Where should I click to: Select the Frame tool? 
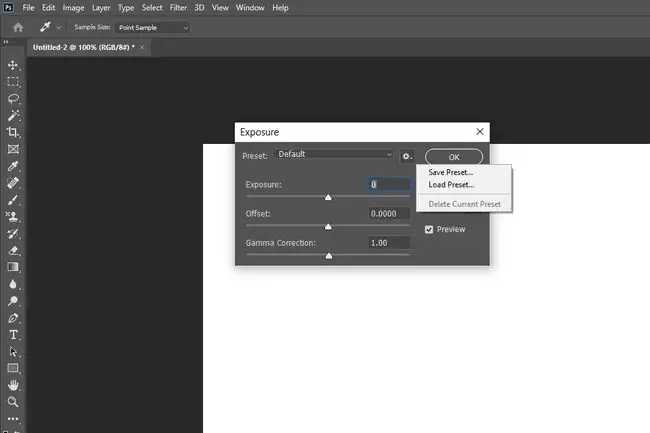pos(13,149)
